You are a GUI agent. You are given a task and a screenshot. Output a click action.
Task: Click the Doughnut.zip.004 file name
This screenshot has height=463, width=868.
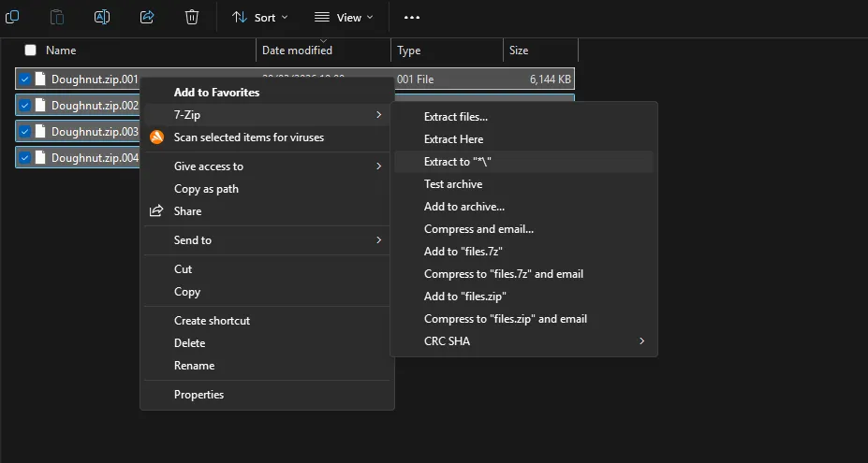click(x=95, y=158)
